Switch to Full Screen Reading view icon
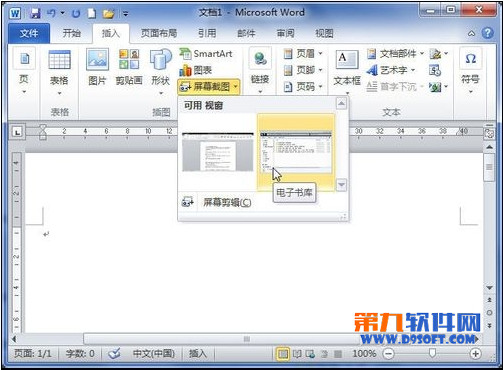503x370 pixels. pyautogui.click(x=297, y=354)
